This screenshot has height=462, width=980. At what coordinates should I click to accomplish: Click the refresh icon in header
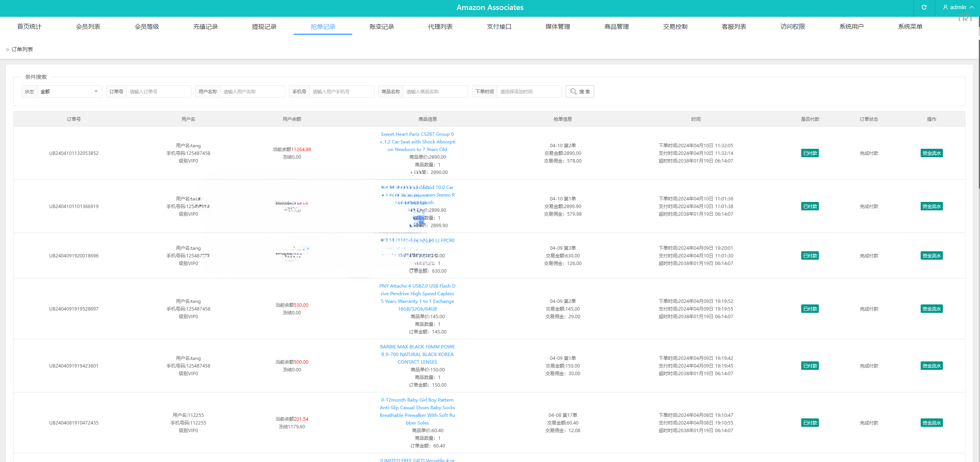(924, 7)
